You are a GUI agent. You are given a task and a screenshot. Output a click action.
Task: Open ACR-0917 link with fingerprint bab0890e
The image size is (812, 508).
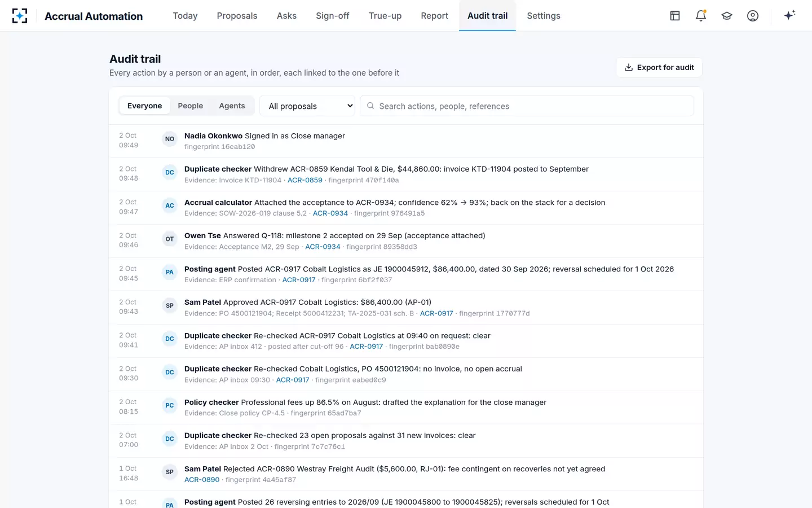(x=367, y=347)
